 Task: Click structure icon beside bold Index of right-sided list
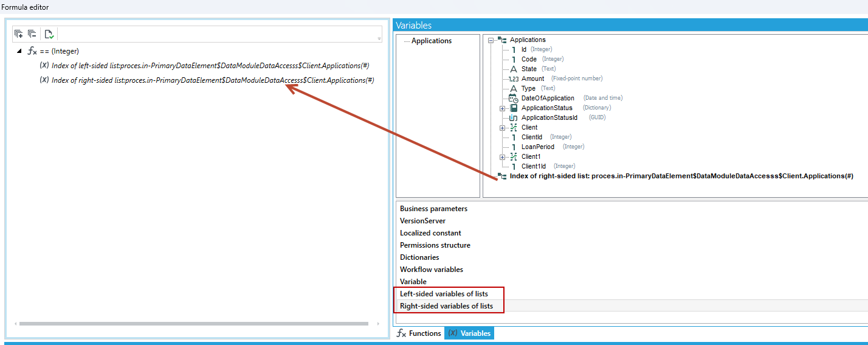[x=502, y=176]
